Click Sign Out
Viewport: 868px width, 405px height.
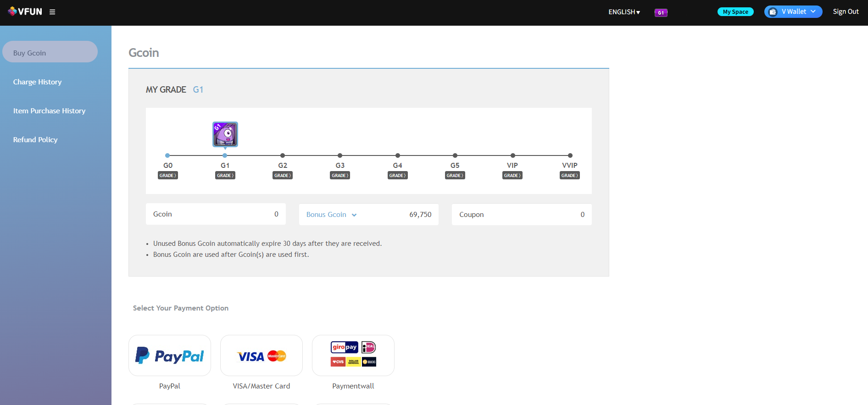(x=846, y=12)
